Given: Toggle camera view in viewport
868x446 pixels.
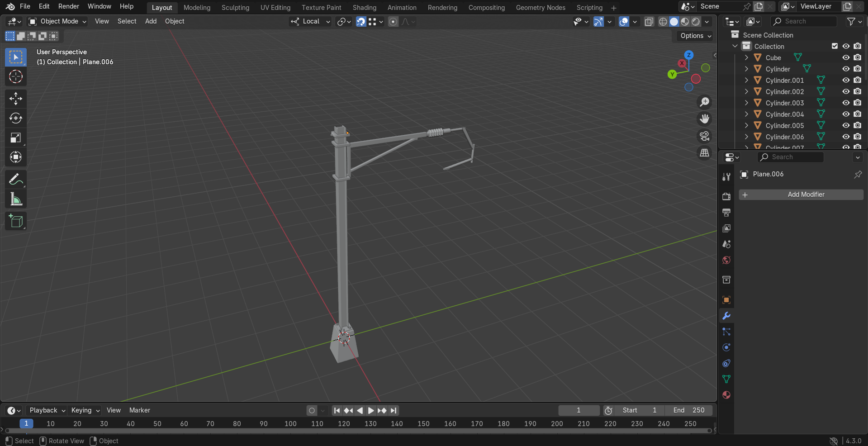Looking at the screenshot, I should [x=704, y=136].
